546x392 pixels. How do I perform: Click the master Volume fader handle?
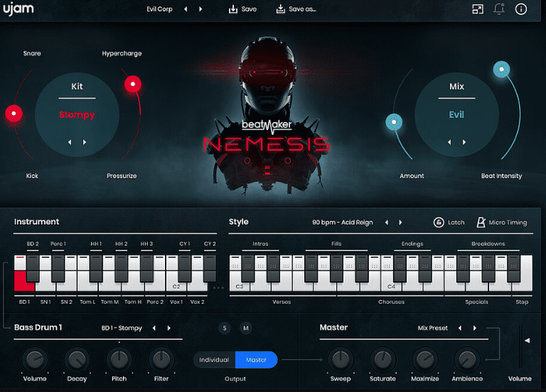pyautogui.click(x=528, y=341)
